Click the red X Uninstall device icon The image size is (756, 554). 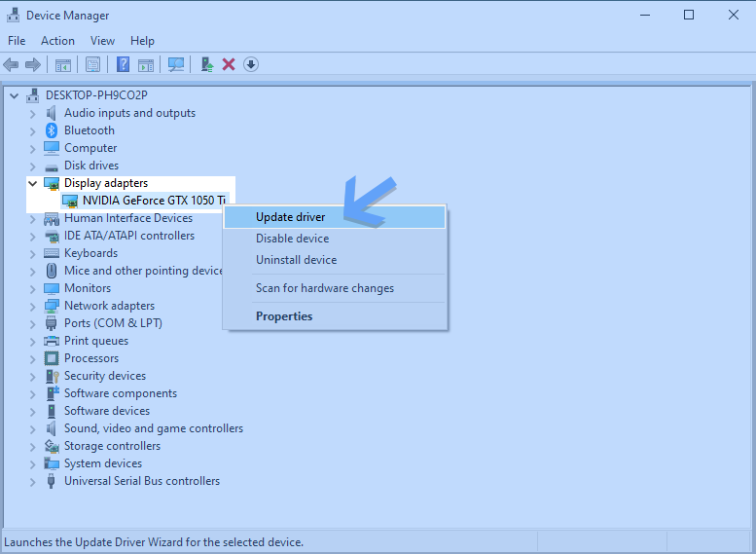pyautogui.click(x=229, y=64)
